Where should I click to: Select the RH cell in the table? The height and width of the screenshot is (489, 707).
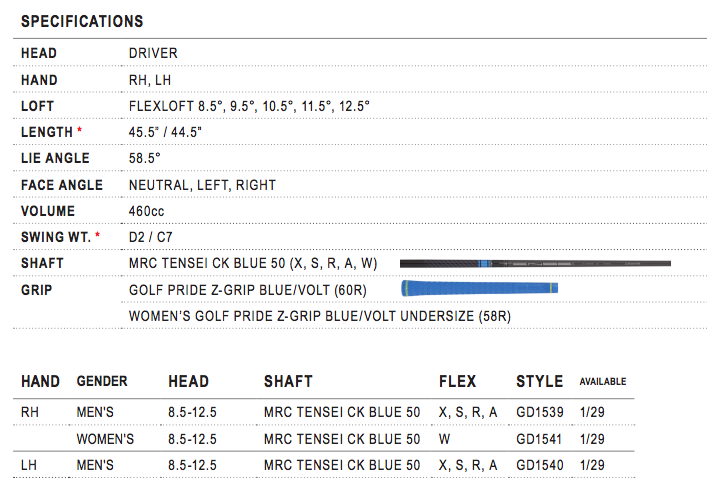(x=30, y=412)
